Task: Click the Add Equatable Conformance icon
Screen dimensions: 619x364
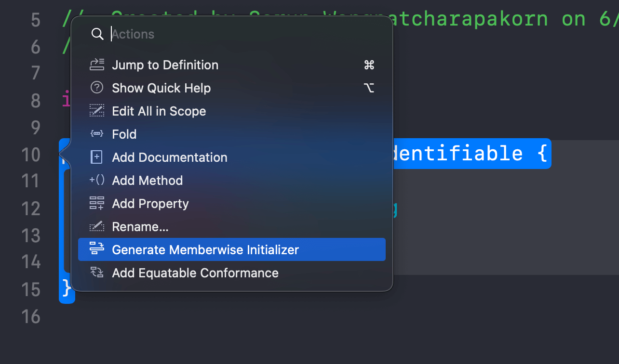Action: 97,273
